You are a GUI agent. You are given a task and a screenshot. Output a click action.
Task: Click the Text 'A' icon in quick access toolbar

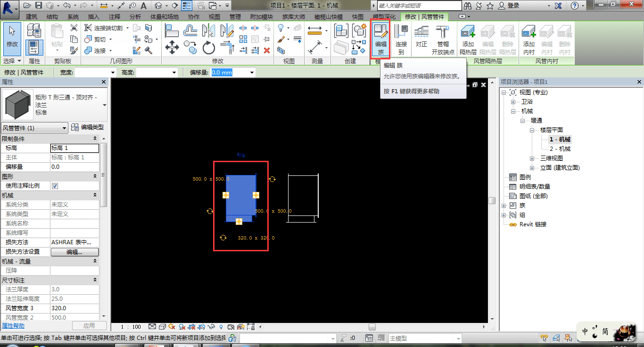pos(143,6)
